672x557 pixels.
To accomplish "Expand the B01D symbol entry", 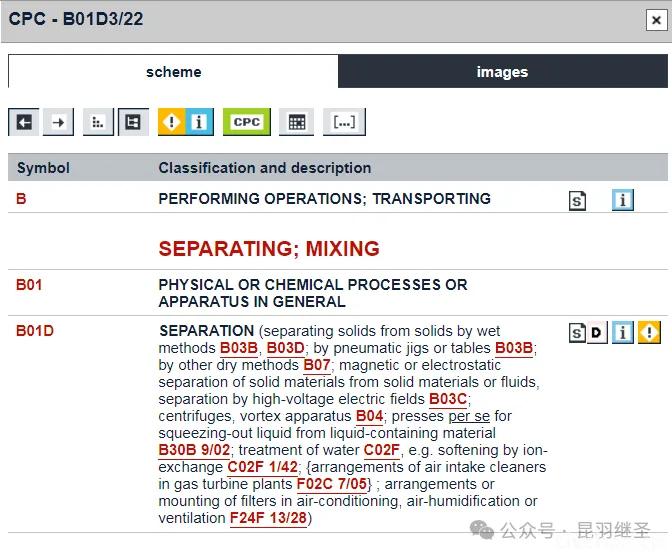I will [35, 331].
